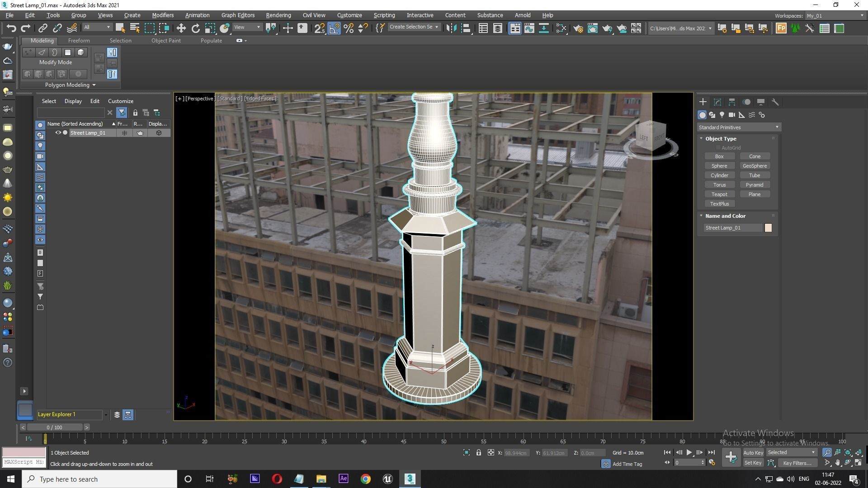This screenshot has width=868, height=488.
Task: Collapse the Object Type rollout
Action: (x=721, y=139)
